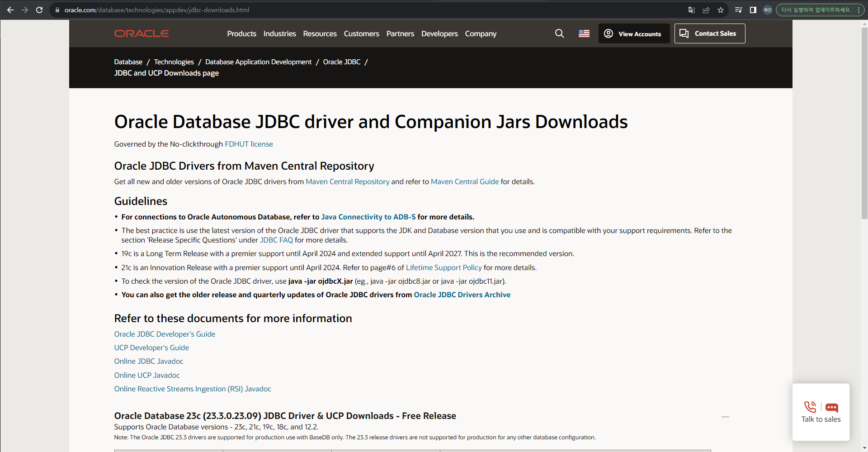
Task: Open Lifetime Support Policy link
Action: coord(444,268)
